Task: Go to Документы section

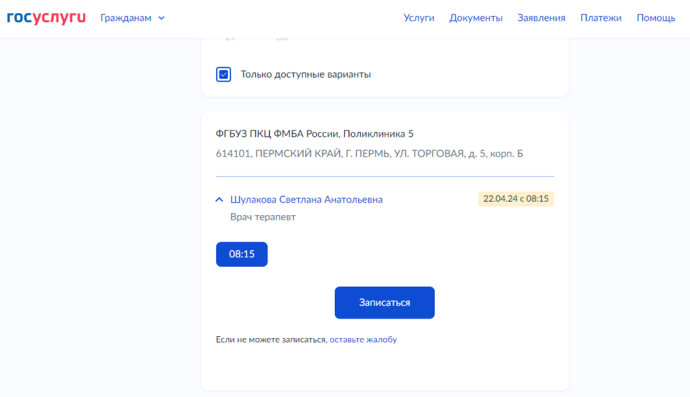Action: (x=476, y=18)
